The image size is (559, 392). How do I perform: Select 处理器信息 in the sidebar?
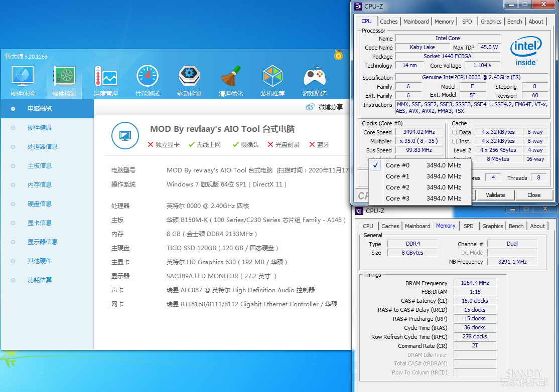[x=43, y=147]
